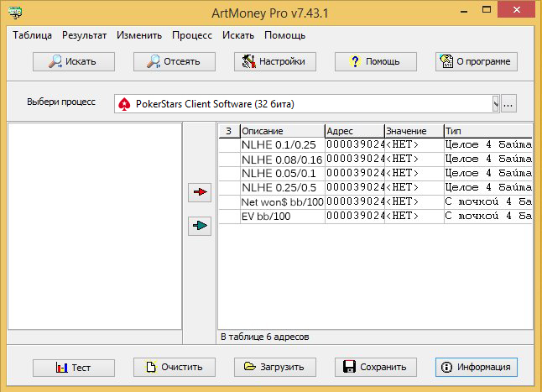
Task: Select the NLHE 0.1/0.25 row description
Action: pos(283,145)
